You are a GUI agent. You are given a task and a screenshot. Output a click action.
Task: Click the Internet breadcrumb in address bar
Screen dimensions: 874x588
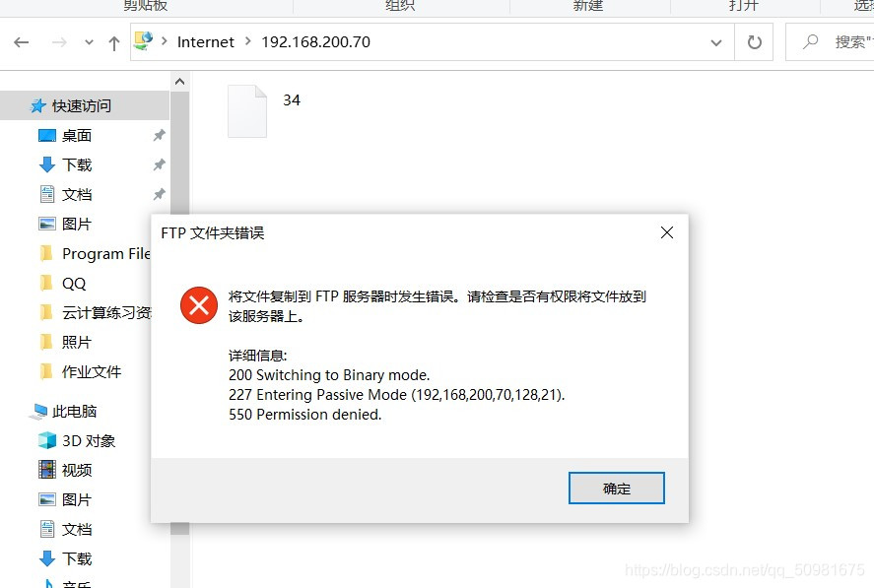206,41
